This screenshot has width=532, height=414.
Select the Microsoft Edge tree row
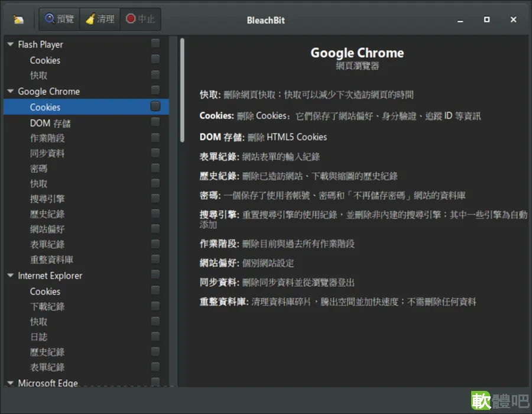pyautogui.click(x=86, y=381)
